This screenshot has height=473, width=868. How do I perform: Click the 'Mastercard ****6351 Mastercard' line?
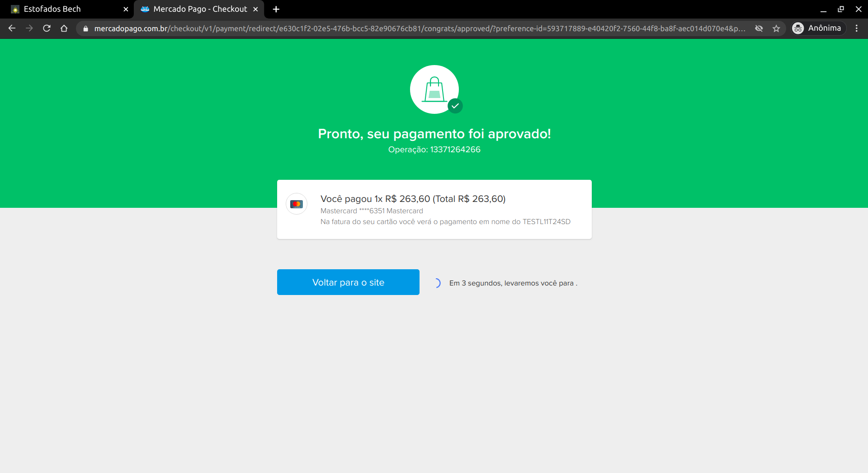(372, 211)
